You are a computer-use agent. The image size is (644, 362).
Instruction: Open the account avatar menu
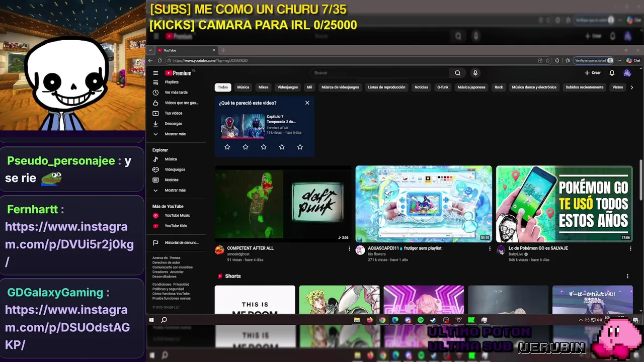[627, 73]
